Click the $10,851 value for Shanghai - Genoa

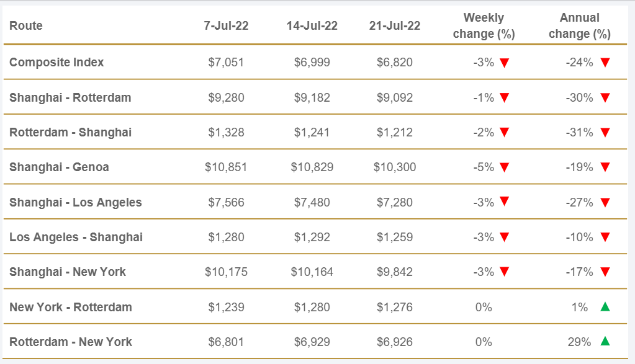coord(225,167)
